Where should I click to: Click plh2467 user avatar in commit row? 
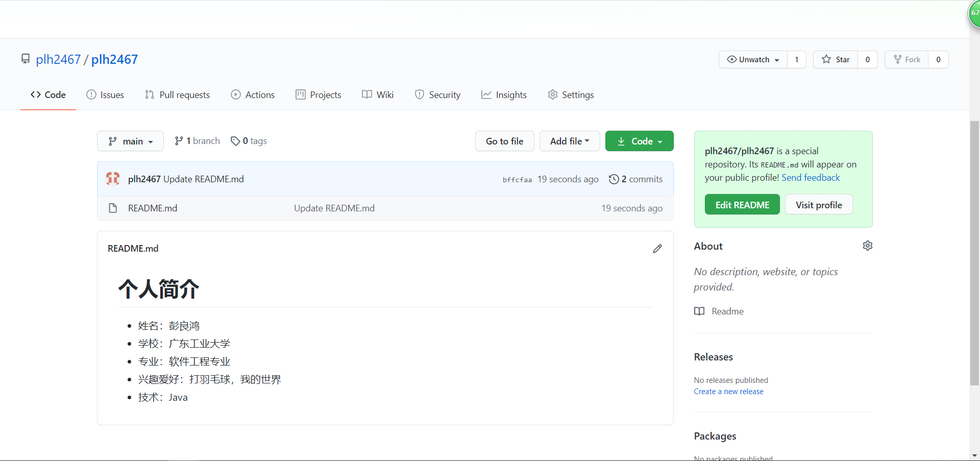click(113, 179)
